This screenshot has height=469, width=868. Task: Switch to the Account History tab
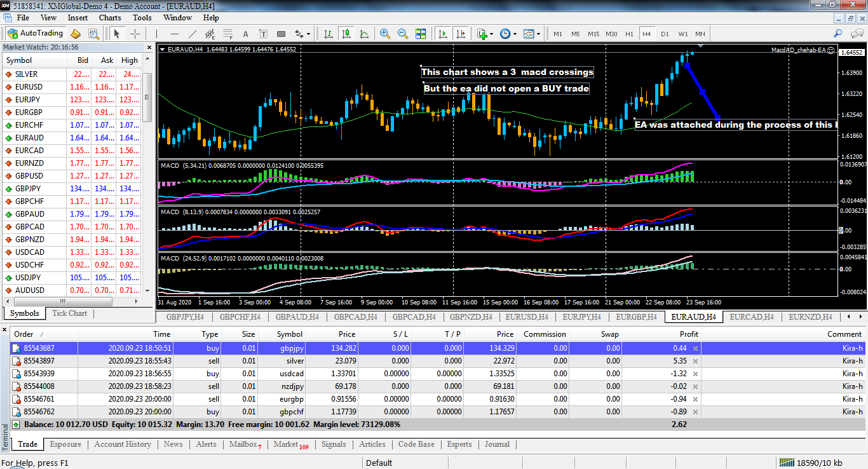coord(123,444)
